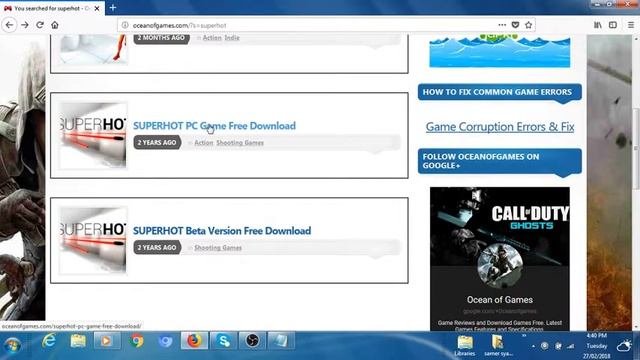Open SUPERHOT PC Game thumbnail image

pos(93,135)
